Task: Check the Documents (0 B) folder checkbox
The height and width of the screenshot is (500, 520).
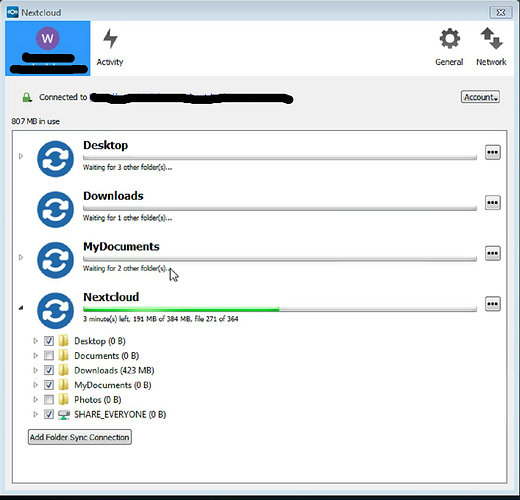Action: 49,355
